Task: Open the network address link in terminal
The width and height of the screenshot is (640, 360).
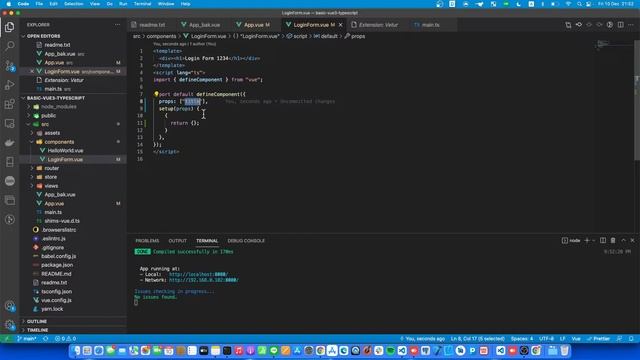Action: 204,280
